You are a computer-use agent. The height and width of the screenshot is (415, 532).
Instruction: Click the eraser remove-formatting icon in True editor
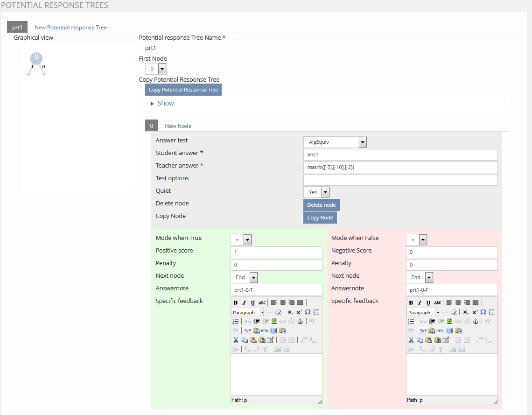pos(279,312)
